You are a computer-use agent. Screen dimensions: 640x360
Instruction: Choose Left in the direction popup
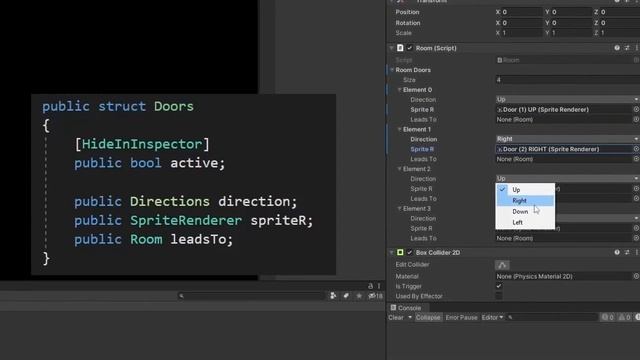[525, 222]
